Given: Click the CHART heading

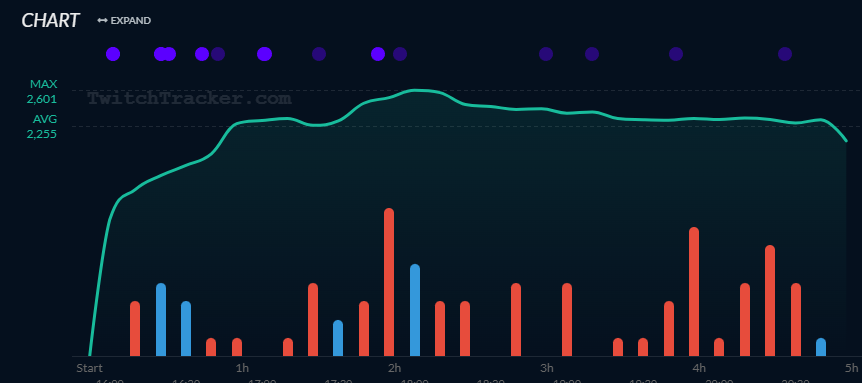Looking at the screenshot, I should (x=51, y=21).
